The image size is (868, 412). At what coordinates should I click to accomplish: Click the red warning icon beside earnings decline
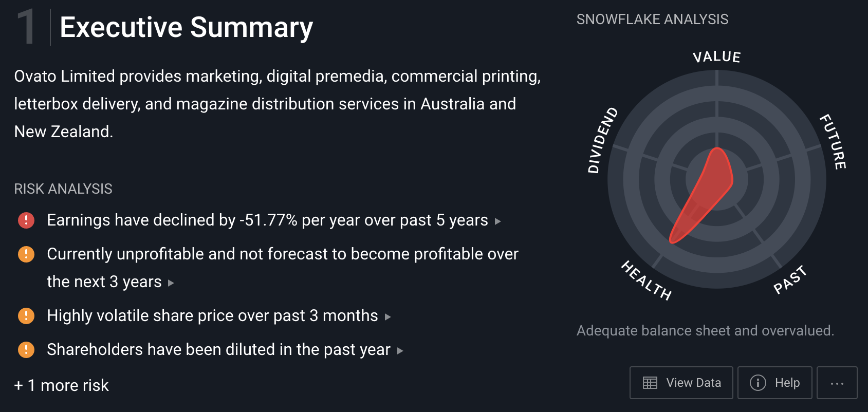(26, 220)
